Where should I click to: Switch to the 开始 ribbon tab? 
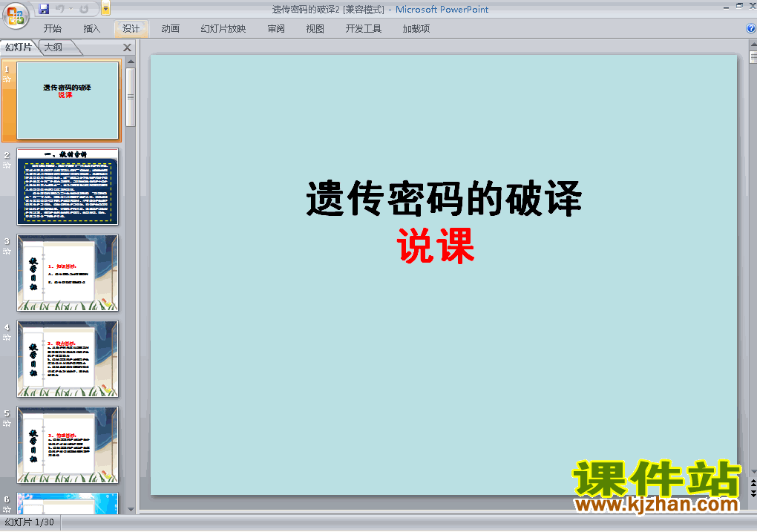click(52, 28)
